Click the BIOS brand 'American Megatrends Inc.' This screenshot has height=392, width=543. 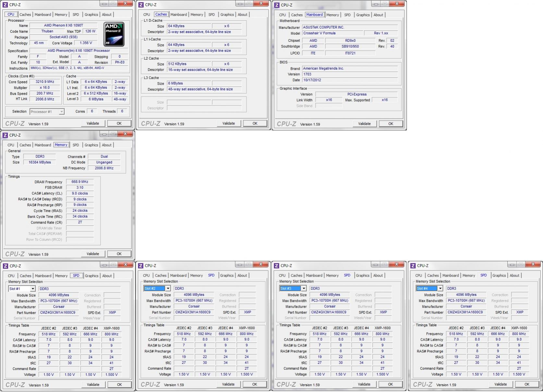350,68
